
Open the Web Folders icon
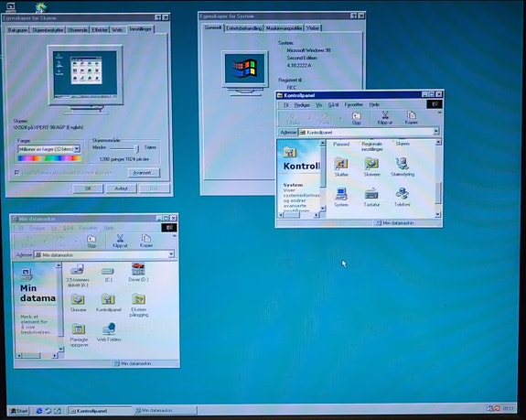[x=109, y=332]
